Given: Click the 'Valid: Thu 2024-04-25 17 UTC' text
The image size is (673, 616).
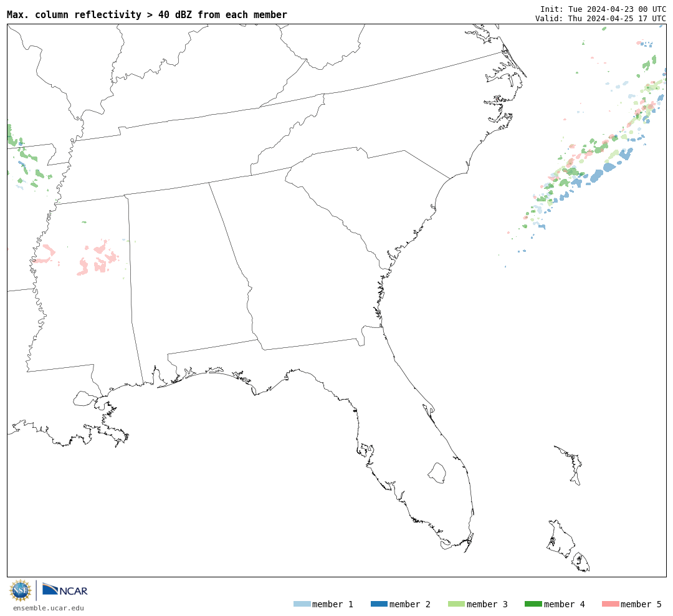Looking at the screenshot, I should point(601,19).
